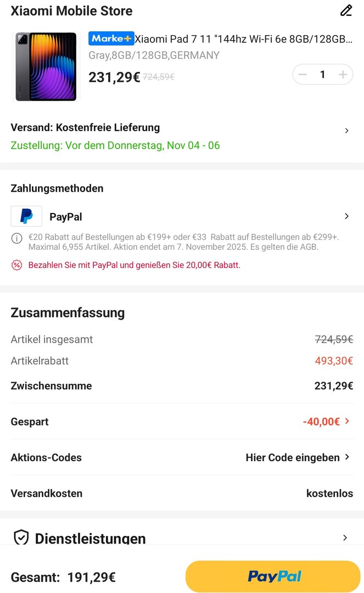Click the Marke+ badge
This screenshot has width=364, height=593.
click(x=111, y=38)
